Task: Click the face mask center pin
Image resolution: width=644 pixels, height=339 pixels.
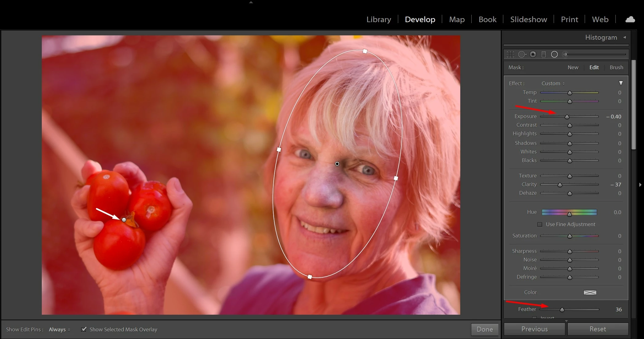Action: (x=337, y=164)
